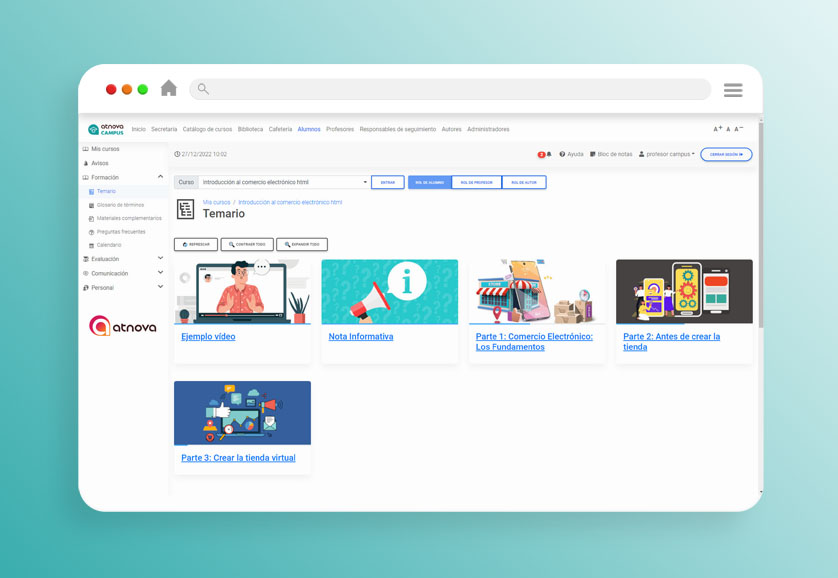Open Parte 3: Crear la tienda virtual
Image resolution: width=838 pixels, height=578 pixels.
[x=238, y=458]
